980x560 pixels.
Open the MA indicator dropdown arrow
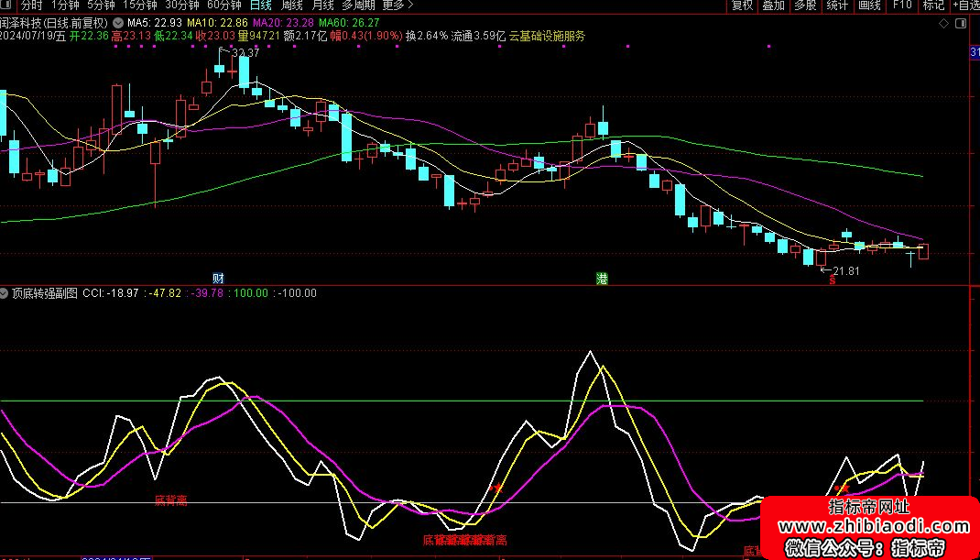click(x=117, y=22)
